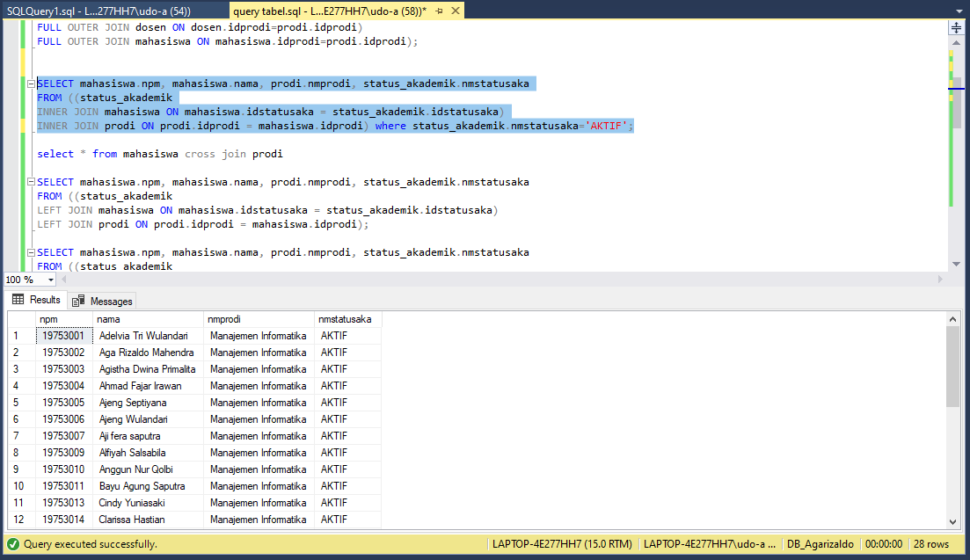
Task: Click npm value 19753009
Action: point(63,453)
